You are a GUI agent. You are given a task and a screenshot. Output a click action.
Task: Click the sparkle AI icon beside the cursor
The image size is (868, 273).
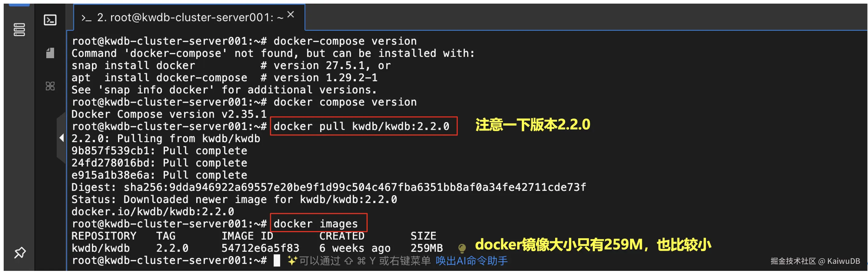pos(292,261)
